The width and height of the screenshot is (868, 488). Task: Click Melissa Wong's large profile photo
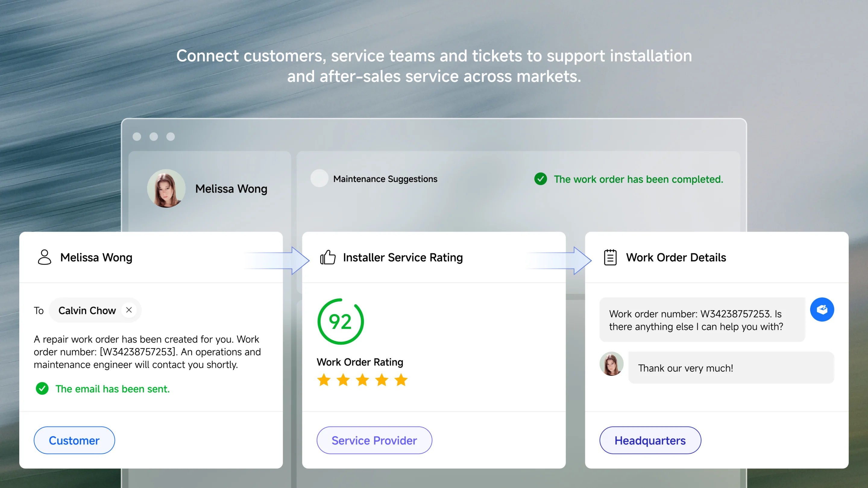pyautogui.click(x=166, y=188)
